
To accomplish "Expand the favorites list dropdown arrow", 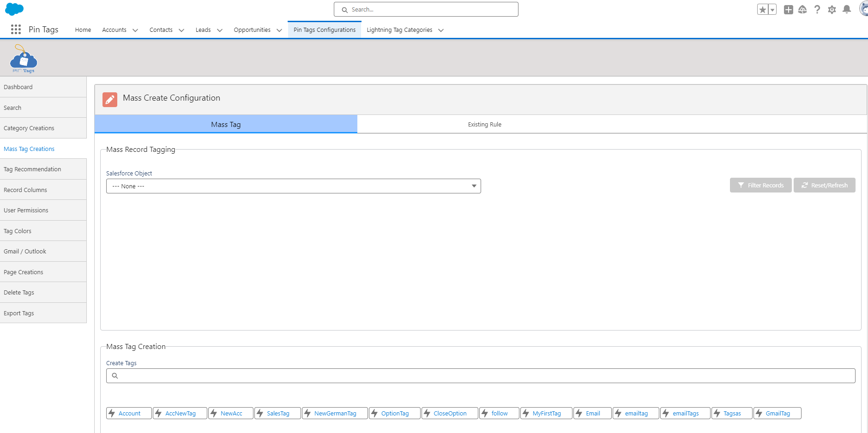I will [772, 10].
